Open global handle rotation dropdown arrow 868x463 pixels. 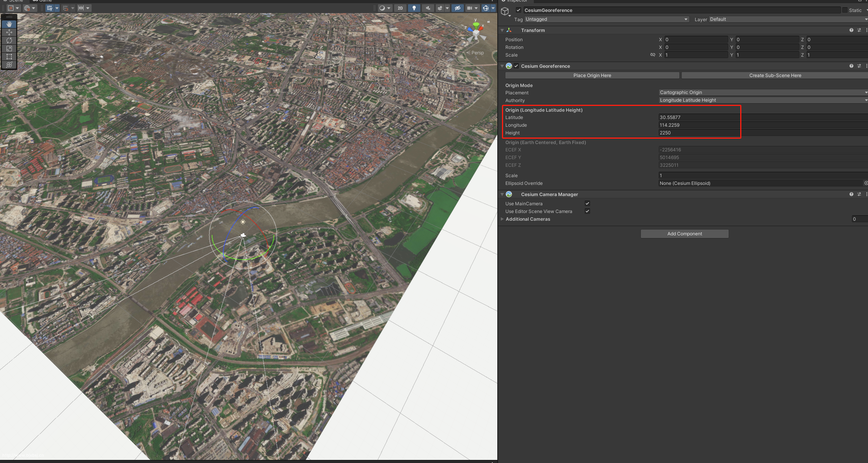click(x=34, y=8)
